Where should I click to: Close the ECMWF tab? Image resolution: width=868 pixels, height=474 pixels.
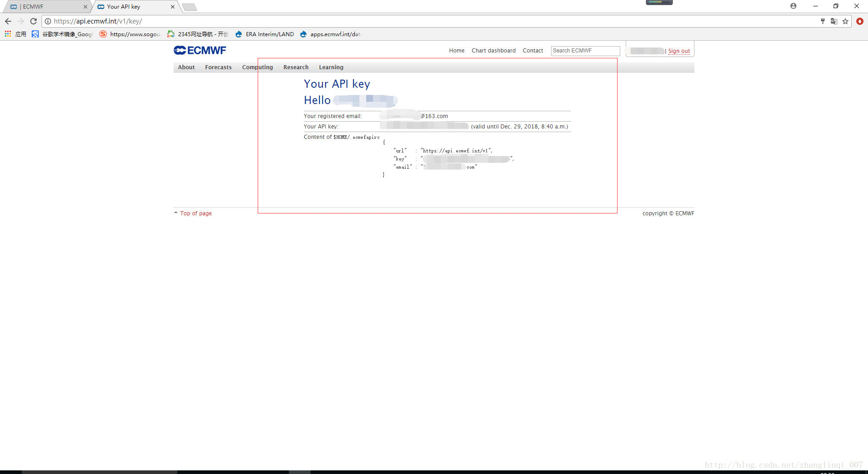pos(85,7)
